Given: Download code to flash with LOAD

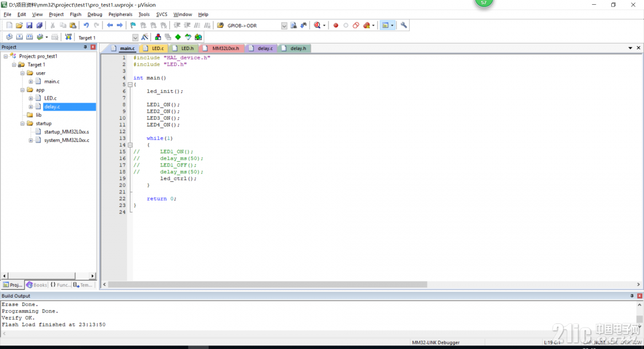Looking at the screenshot, I should pyautogui.click(x=68, y=38).
